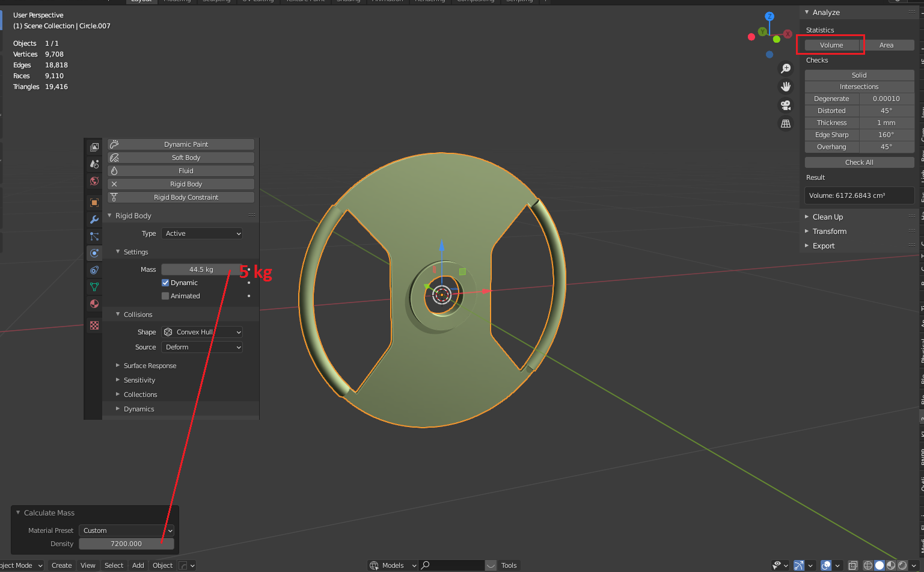Image resolution: width=924 pixels, height=572 pixels.
Task: Uncheck the Dynamic checkbox
Action: click(165, 283)
